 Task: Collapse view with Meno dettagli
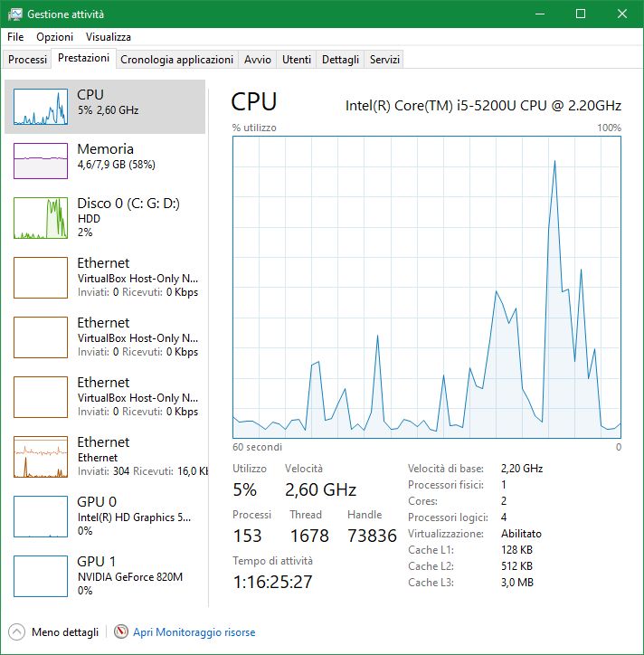65,632
